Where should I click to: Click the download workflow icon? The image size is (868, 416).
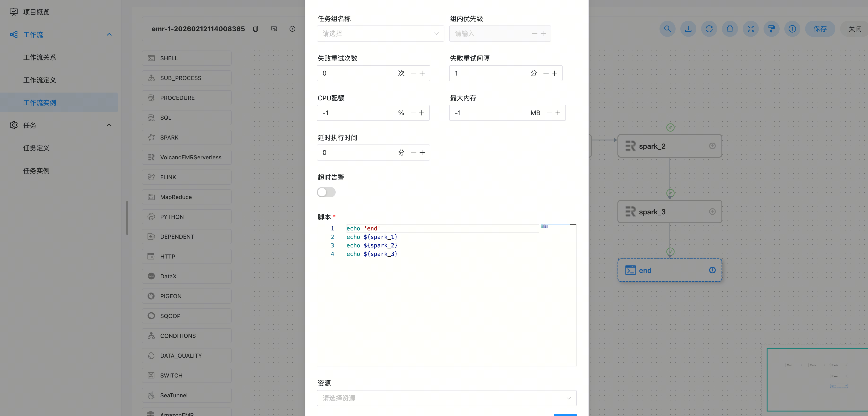click(x=688, y=29)
